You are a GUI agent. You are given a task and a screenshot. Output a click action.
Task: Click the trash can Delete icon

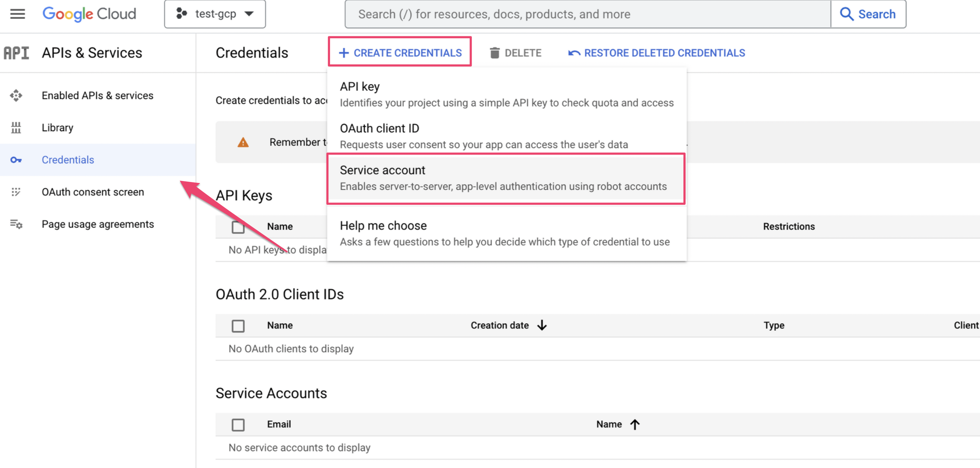point(494,53)
